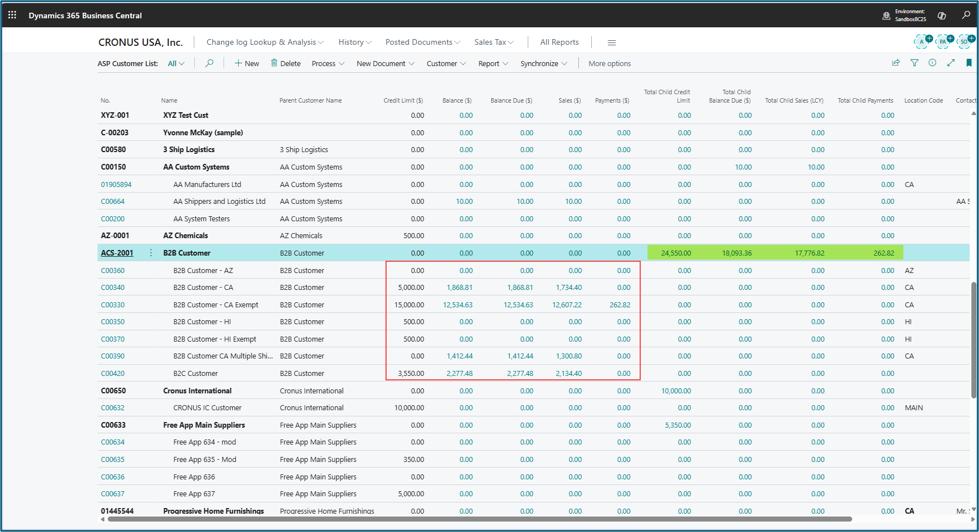Image resolution: width=979 pixels, height=532 pixels.
Task: Click the Environment SandboxBC25 indicator
Action: coord(904,16)
